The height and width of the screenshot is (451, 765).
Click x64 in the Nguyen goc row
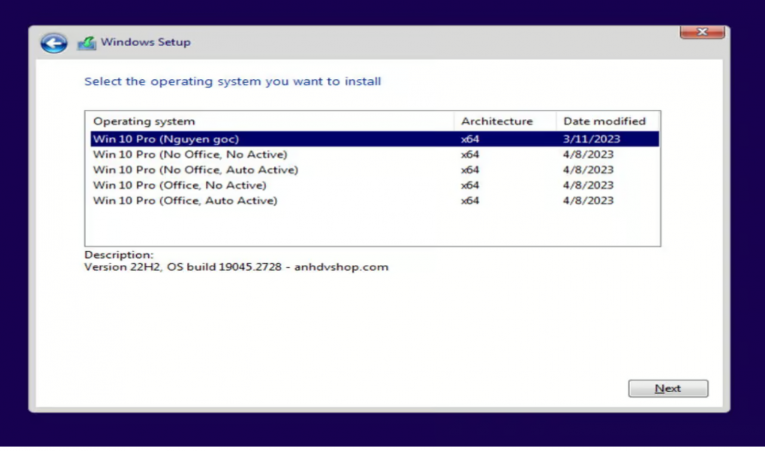(x=470, y=139)
